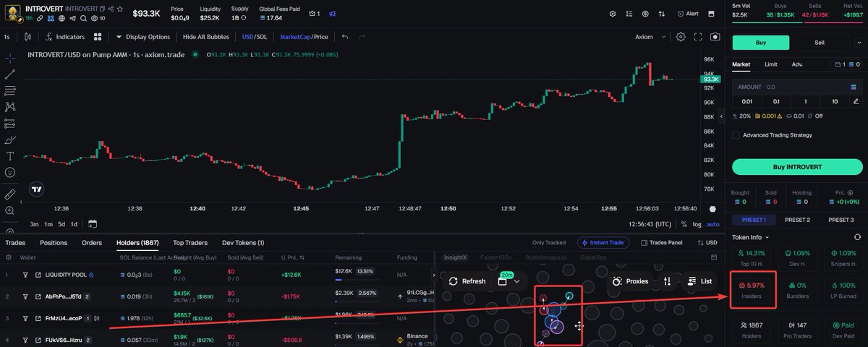Change the candlestick chart style
This screenshot has width=868, height=347.
27,37
